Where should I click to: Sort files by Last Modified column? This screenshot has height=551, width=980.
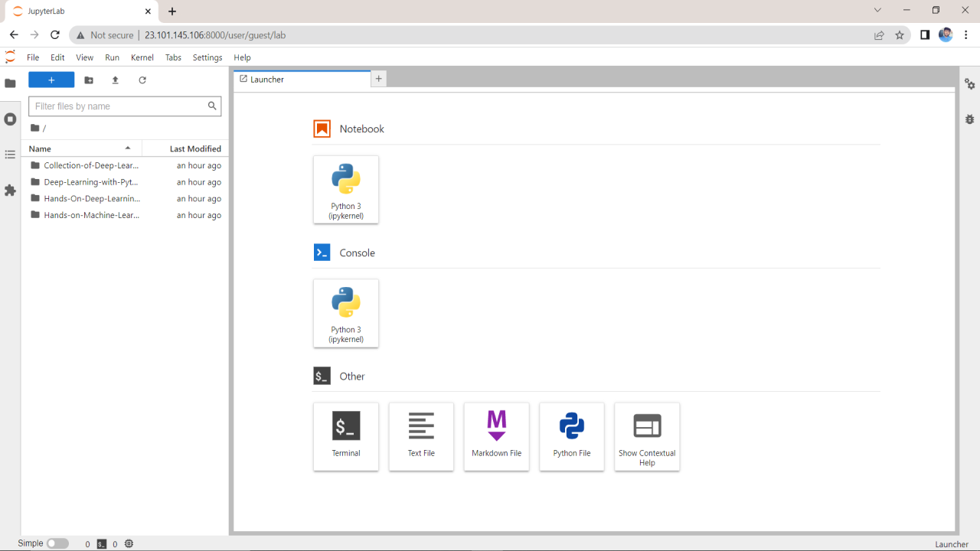tap(185, 148)
